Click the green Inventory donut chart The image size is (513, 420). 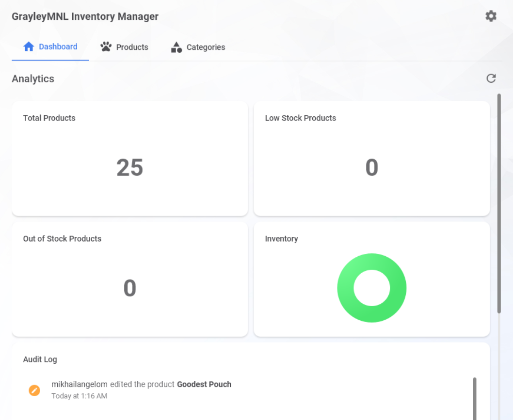pos(372,288)
